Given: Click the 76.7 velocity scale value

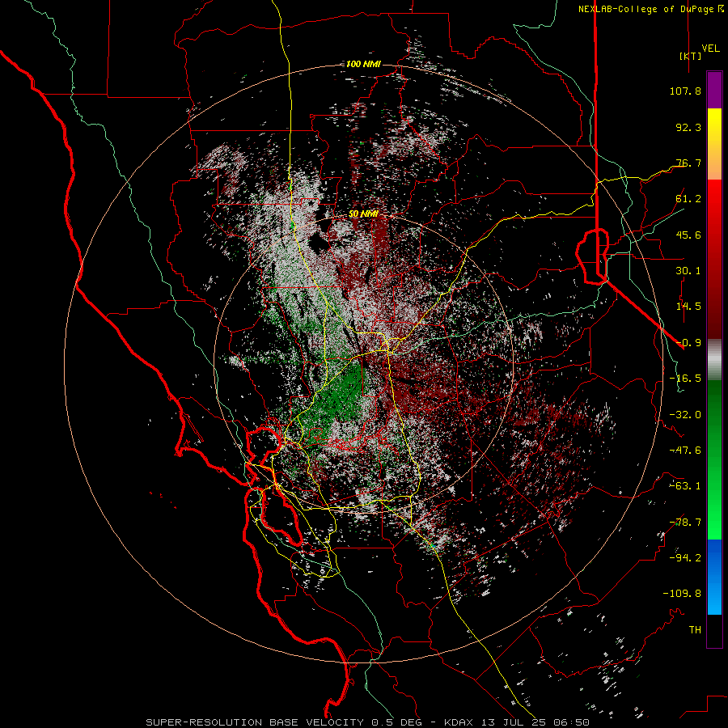Looking at the screenshot, I should click(x=688, y=163).
